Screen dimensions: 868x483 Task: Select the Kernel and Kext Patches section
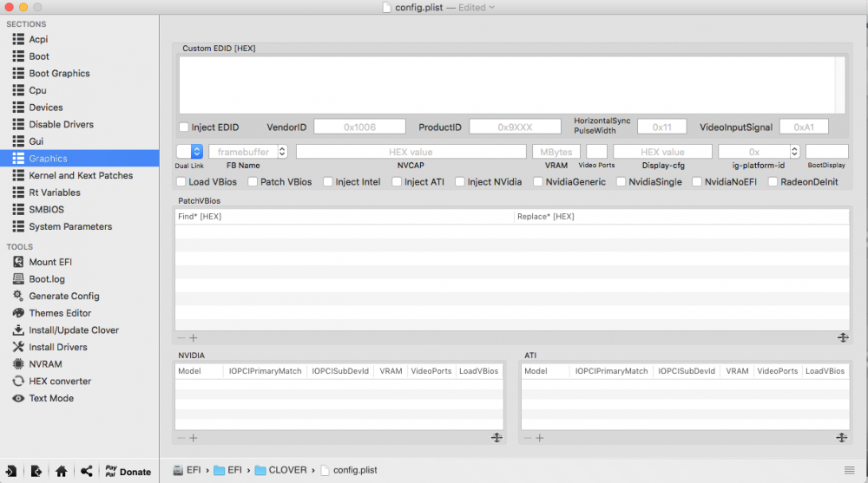[80, 175]
